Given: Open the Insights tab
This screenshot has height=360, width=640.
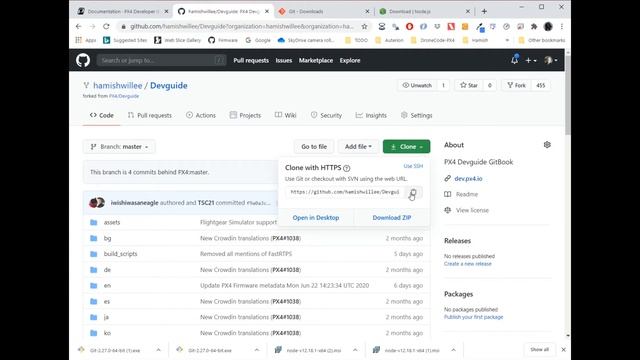Looking at the screenshot, I should click(x=371, y=116).
